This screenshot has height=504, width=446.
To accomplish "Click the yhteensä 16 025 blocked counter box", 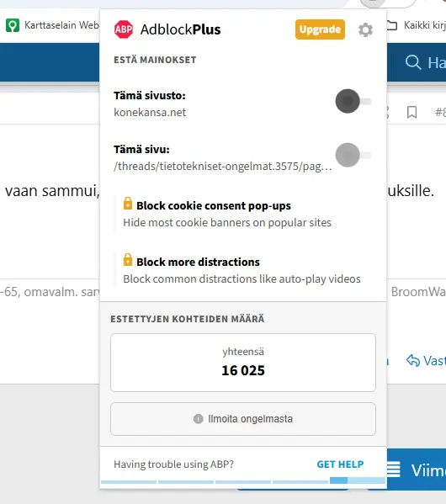I will tap(243, 363).
